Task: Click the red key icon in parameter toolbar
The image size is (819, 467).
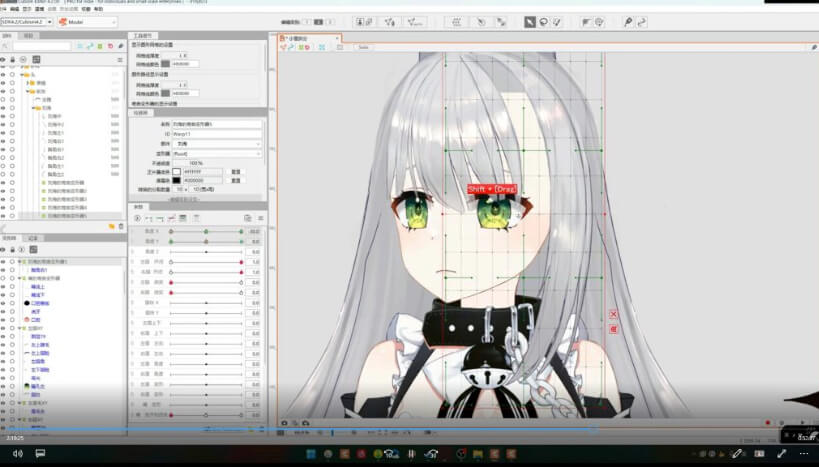Action: tap(171, 218)
